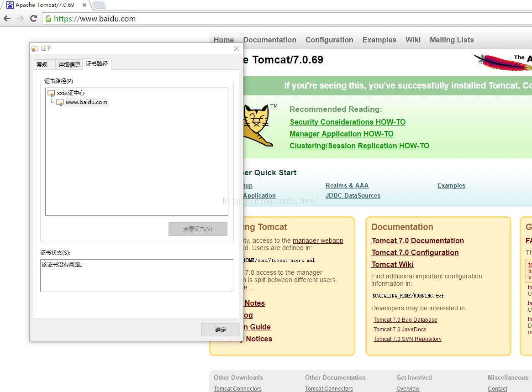Open the Examples nav item
Viewport: 532px width, 392px height.
pyautogui.click(x=379, y=40)
